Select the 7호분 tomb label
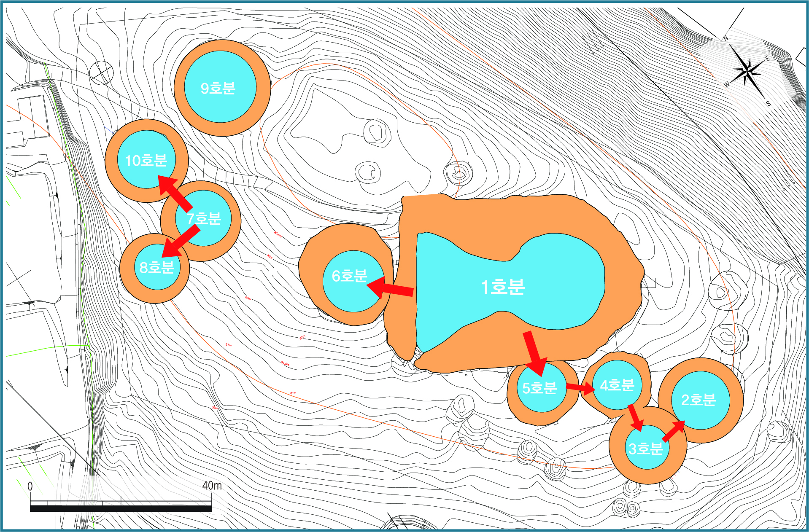Image resolution: width=809 pixels, height=532 pixels. point(204,218)
